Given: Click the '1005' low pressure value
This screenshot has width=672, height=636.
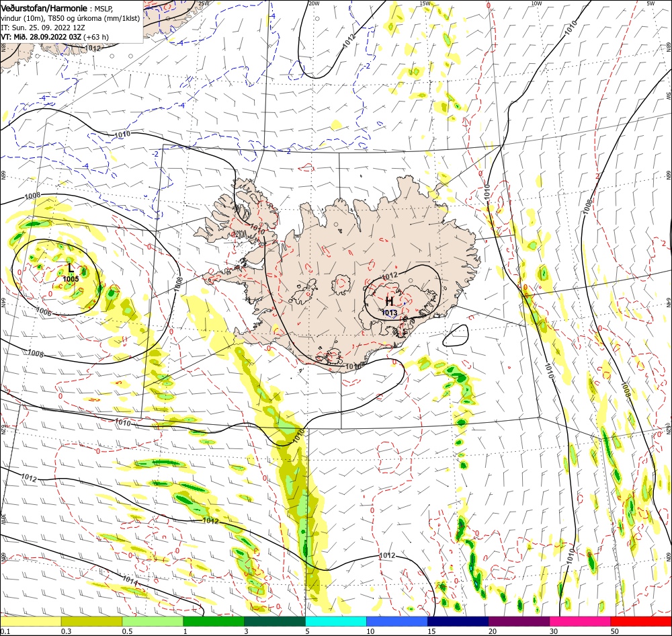Looking at the screenshot, I should click(71, 279).
